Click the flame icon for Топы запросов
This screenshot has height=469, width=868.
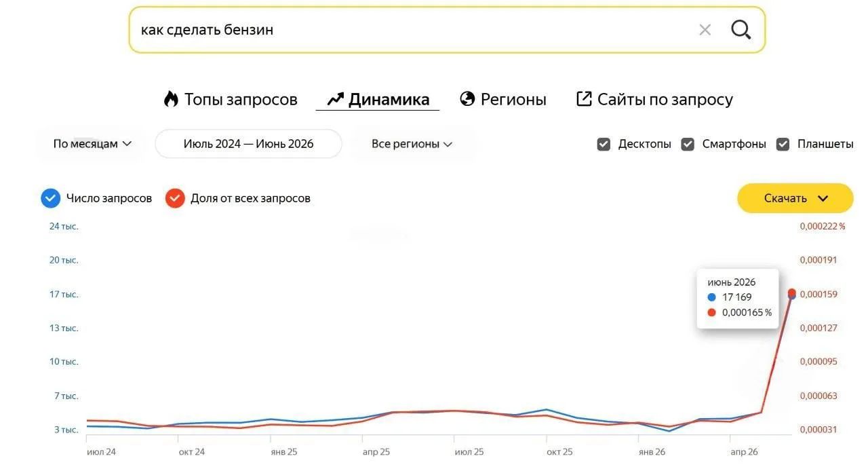(x=171, y=99)
